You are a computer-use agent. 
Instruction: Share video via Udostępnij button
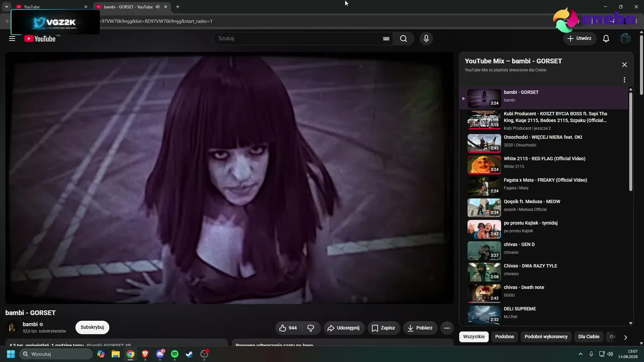(x=344, y=328)
